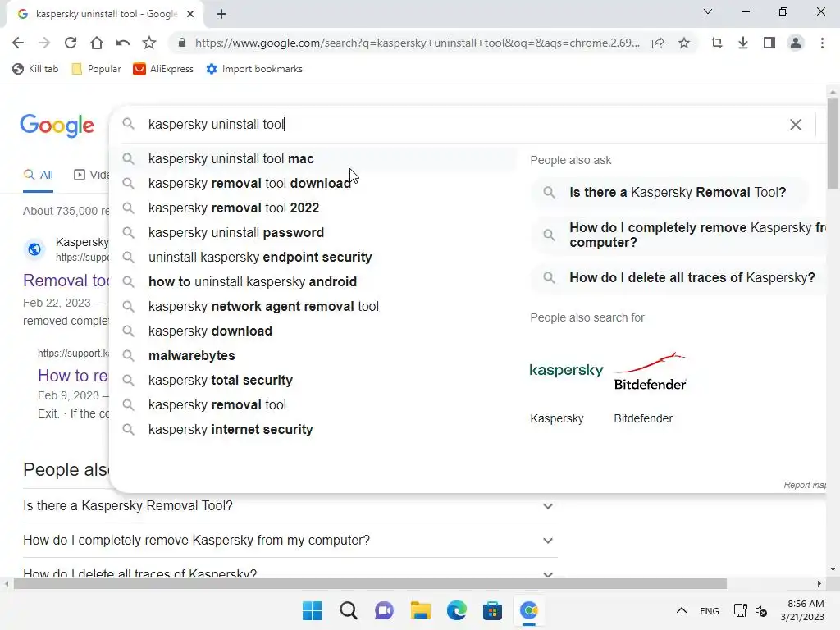Click 'Is there a Kaspersky Removal Tool?' suggestion
Viewport: 840px width, 630px height.
click(x=669, y=192)
